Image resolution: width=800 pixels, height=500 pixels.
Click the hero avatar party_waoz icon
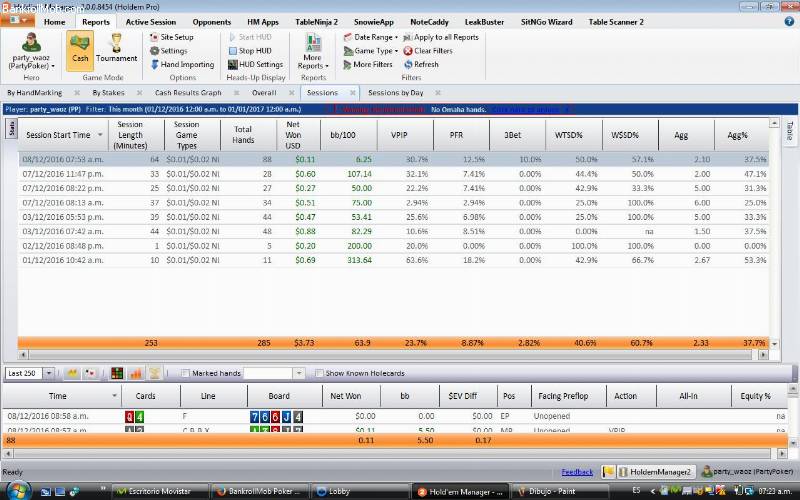point(31,42)
